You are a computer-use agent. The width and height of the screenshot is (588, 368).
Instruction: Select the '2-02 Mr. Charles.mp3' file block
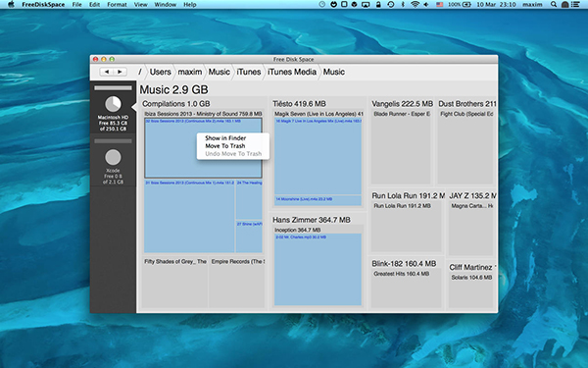click(x=318, y=270)
